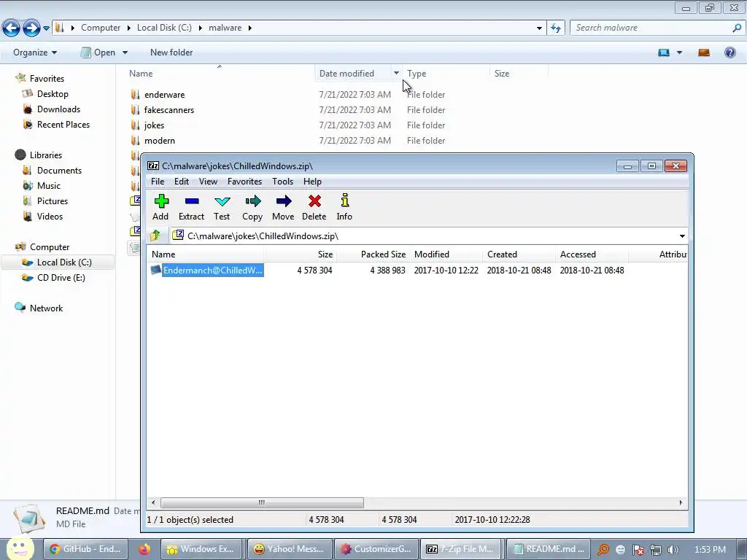
Task: Open the Date modified column filter dropdown
Action: 396,73
